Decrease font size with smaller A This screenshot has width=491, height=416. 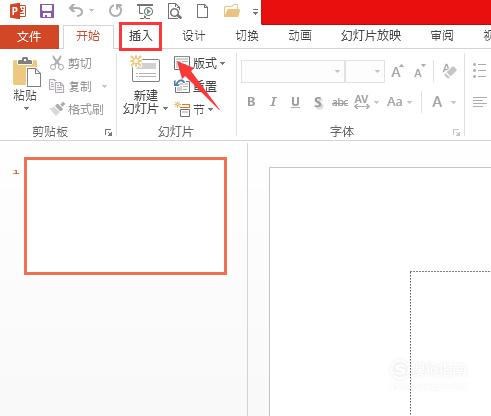tap(420, 71)
